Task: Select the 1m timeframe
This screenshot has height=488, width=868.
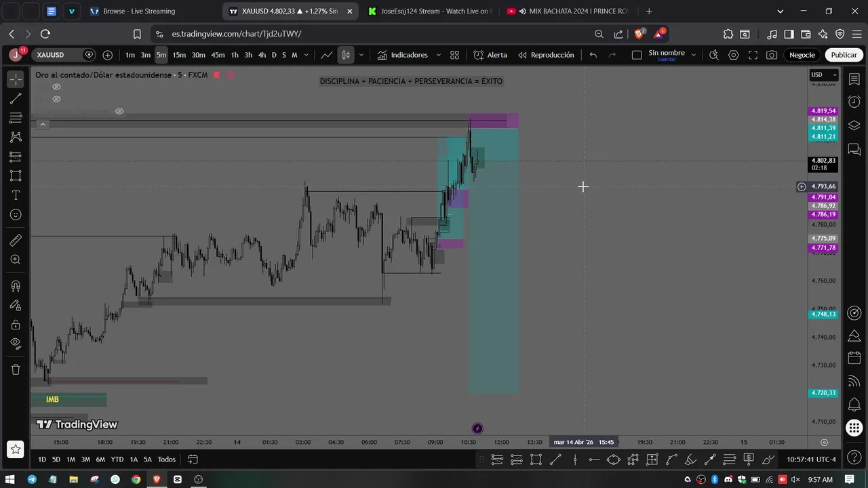Action: (130, 55)
